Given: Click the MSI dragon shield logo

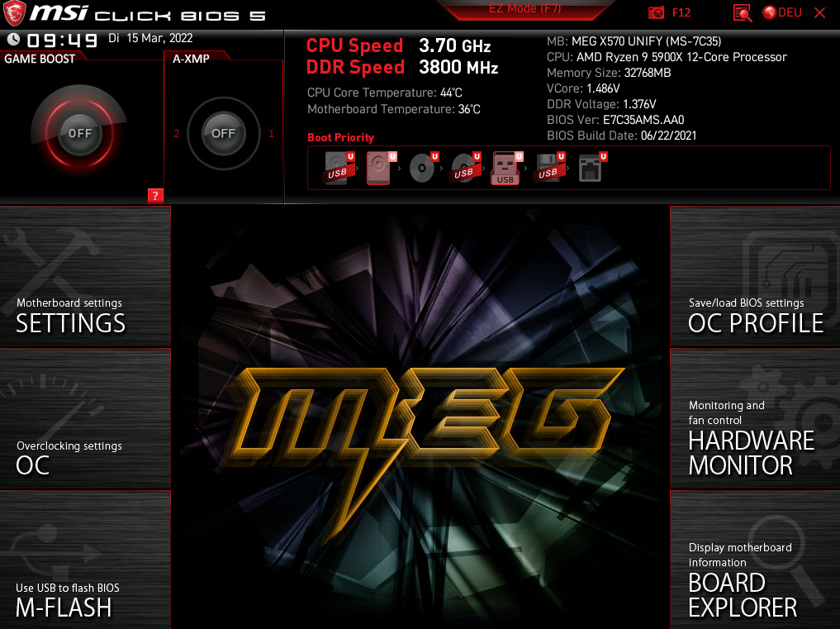Looking at the screenshot, I should point(14,13).
